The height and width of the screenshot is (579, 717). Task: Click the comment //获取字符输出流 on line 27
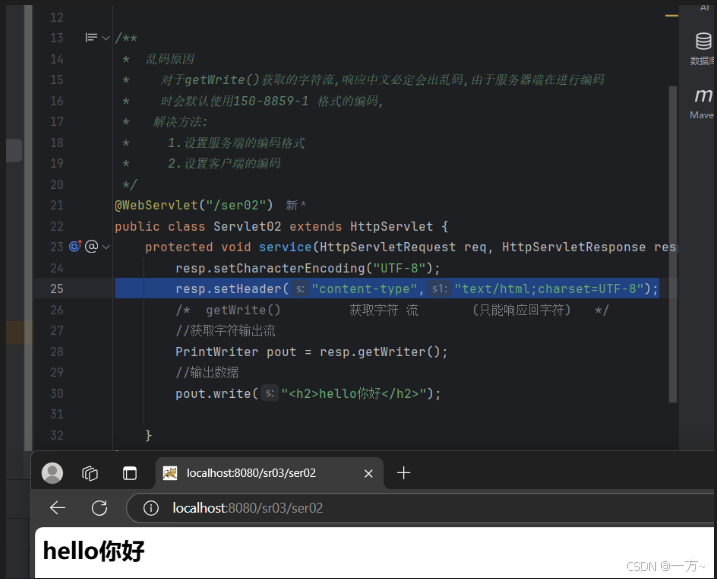pyautogui.click(x=225, y=331)
